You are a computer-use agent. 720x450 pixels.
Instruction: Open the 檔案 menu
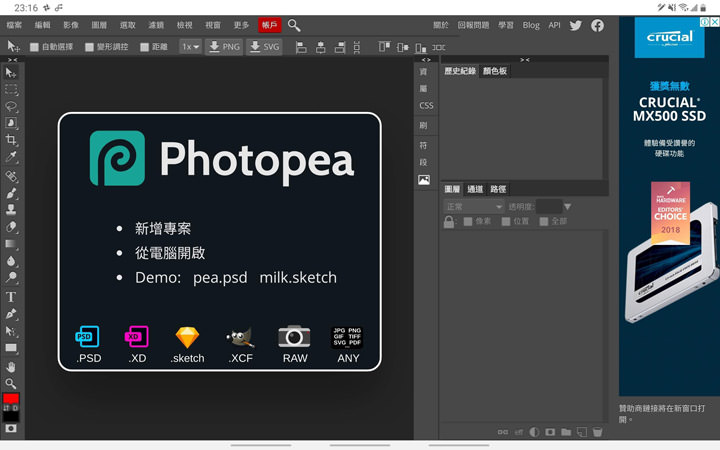pyautogui.click(x=14, y=25)
